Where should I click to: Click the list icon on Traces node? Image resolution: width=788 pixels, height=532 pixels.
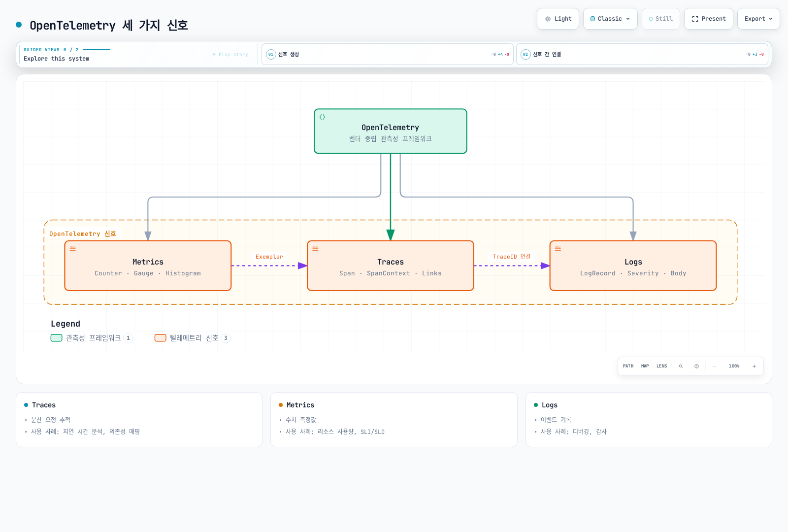(315, 249)
